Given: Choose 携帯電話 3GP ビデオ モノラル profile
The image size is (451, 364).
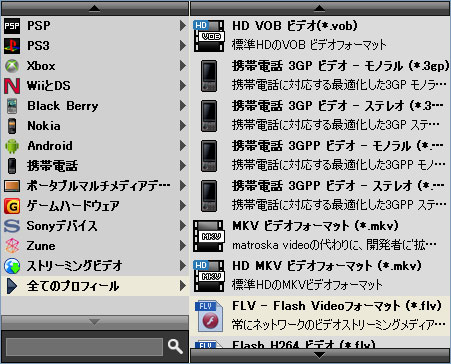Looking at the screenshot, I should point(320,76).
